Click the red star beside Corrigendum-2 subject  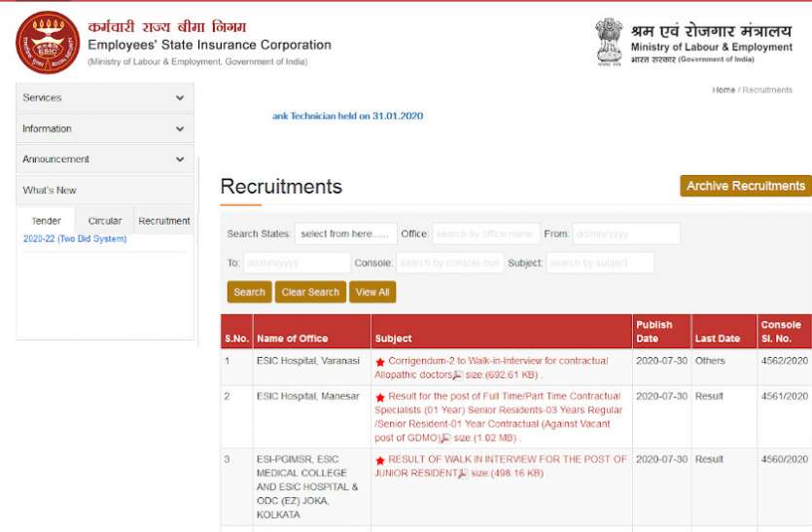[x=380, y=362]
